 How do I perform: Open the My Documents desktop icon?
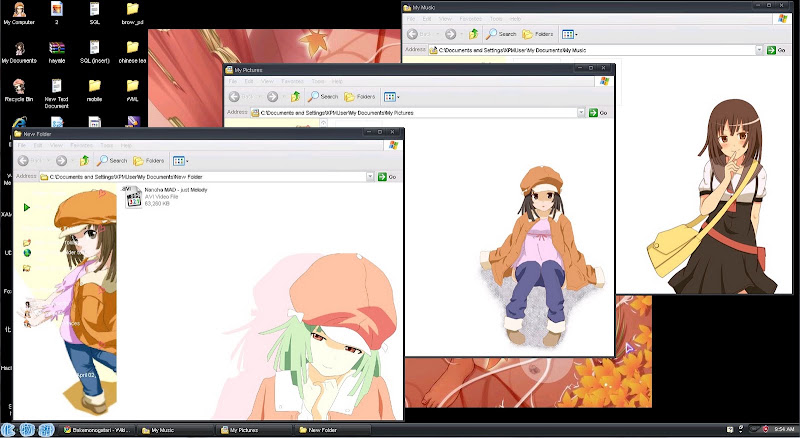coord(19,53)
